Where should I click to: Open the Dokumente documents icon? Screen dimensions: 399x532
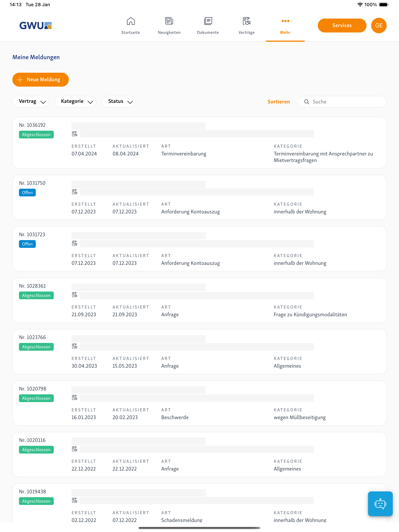[x=208, y=21]
